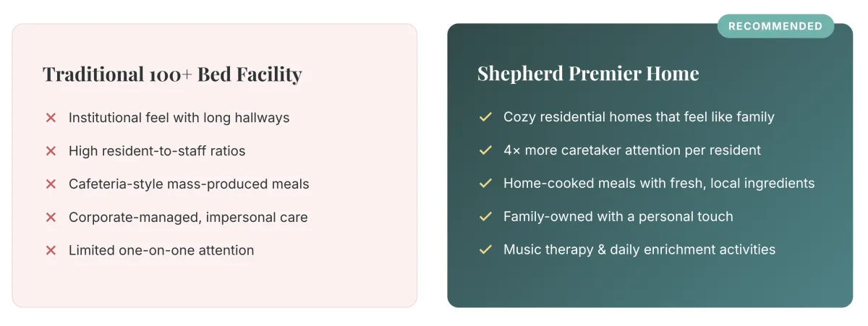Screen dimensions: 868x326
Task: Click the X icon beside Limited one-on-one attention
Action: pos(51,251)
